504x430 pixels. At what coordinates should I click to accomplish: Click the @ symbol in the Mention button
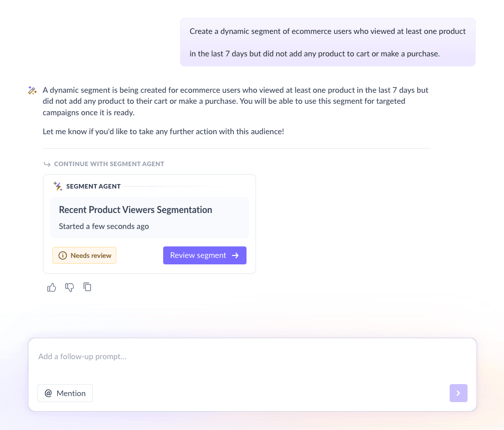pos(49,393)
